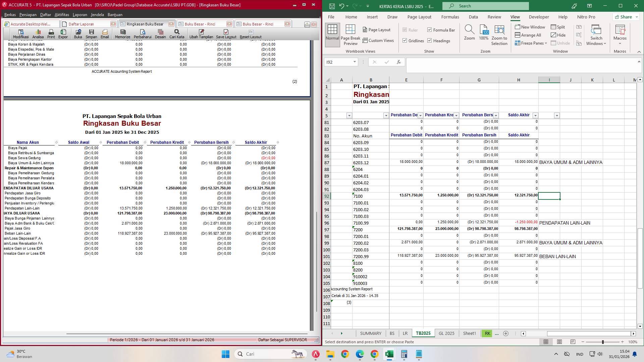Select the Expor icon in Accurate
The width and height of the screenshot is (644, 362).
[63, 33]
